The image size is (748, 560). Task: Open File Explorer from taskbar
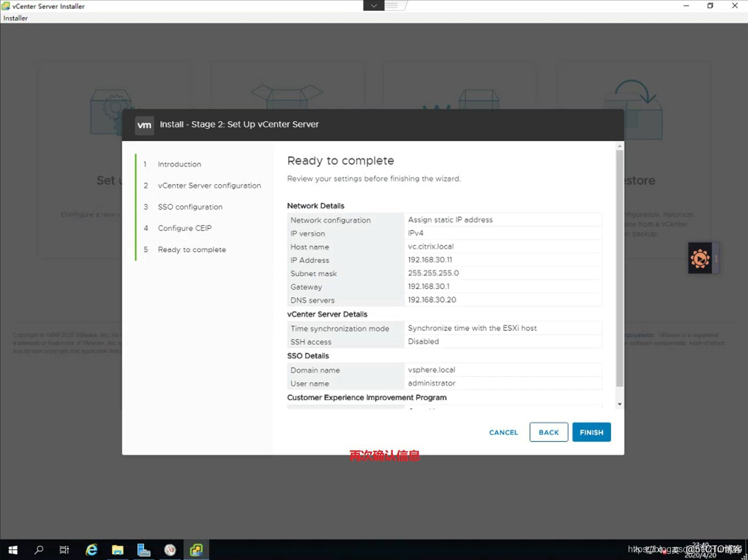[x=117, y=550]
